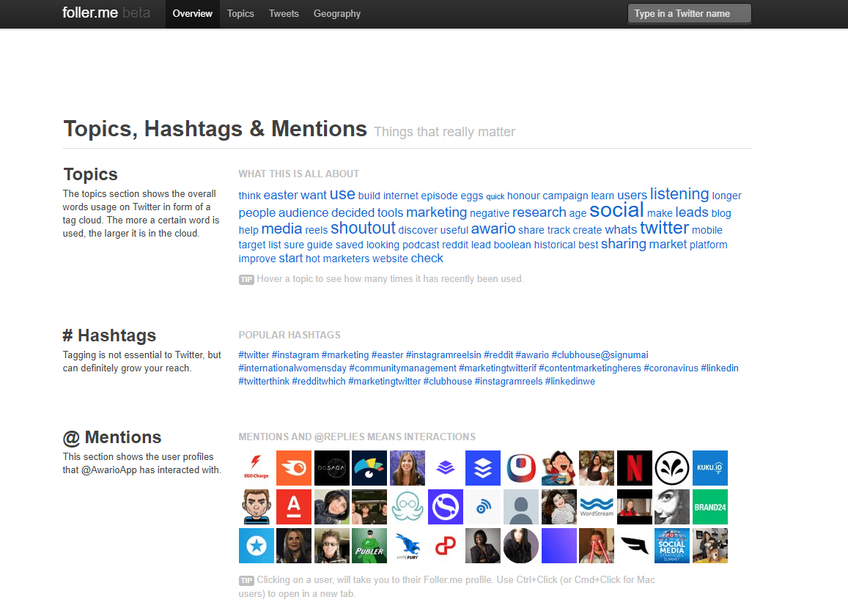The image size is (848, 616).
Task: Open the 'twitter' topic in the cloud
Action: (664, 228)
